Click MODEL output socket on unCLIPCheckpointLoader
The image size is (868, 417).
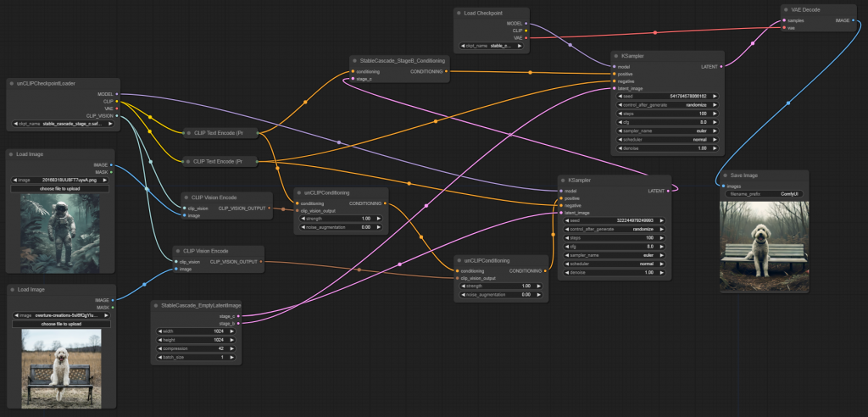point(117,94)
